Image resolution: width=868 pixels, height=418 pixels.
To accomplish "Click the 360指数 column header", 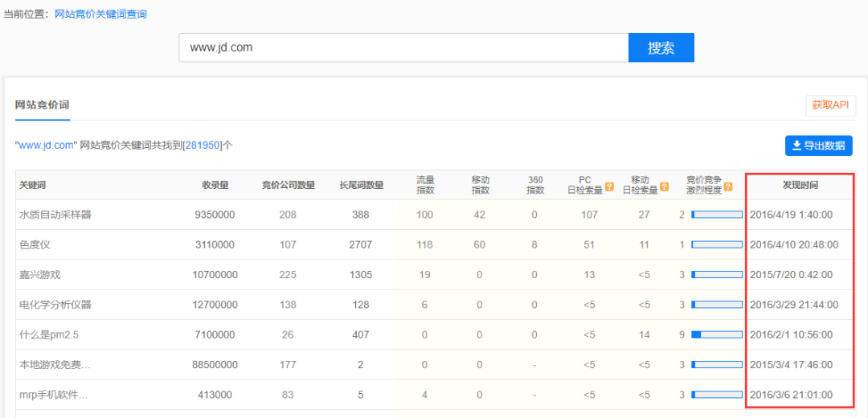I will click(x=534, y=185).
